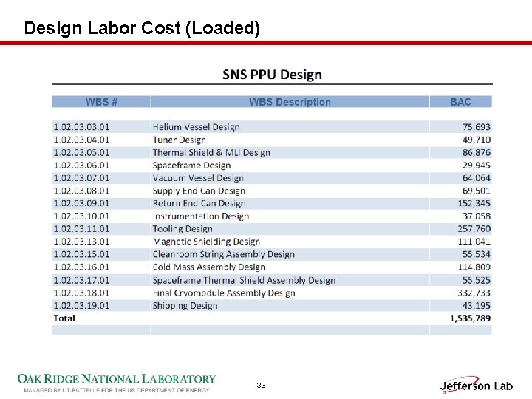
Task: Click the 'Tuner Design' row description
Action: pyautogui.click(x=179, y=140)
